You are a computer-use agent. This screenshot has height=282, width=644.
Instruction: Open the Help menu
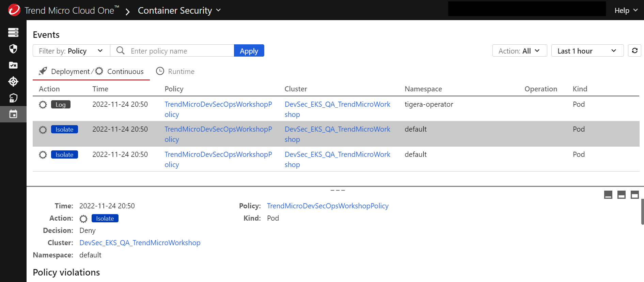626,10
